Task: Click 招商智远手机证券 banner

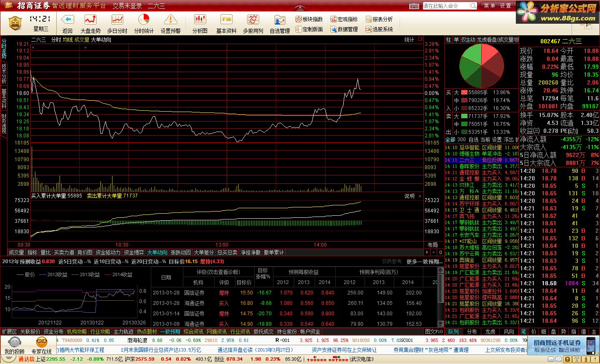Action: point(564,346)
